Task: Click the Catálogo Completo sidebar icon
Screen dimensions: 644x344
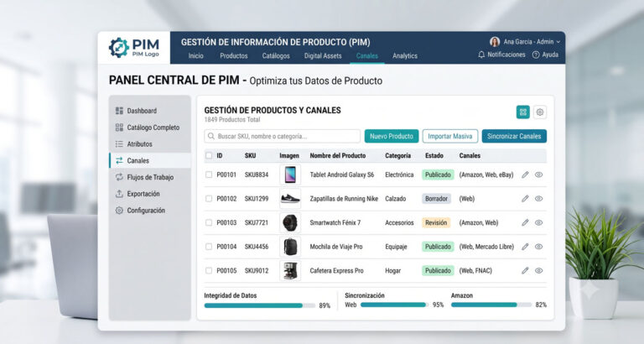Action: click(119, 128)
